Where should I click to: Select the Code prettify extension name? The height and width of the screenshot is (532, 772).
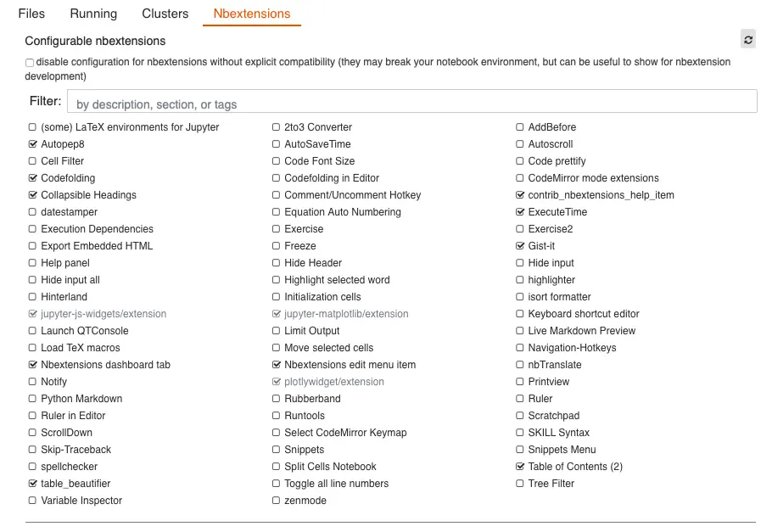557,161
